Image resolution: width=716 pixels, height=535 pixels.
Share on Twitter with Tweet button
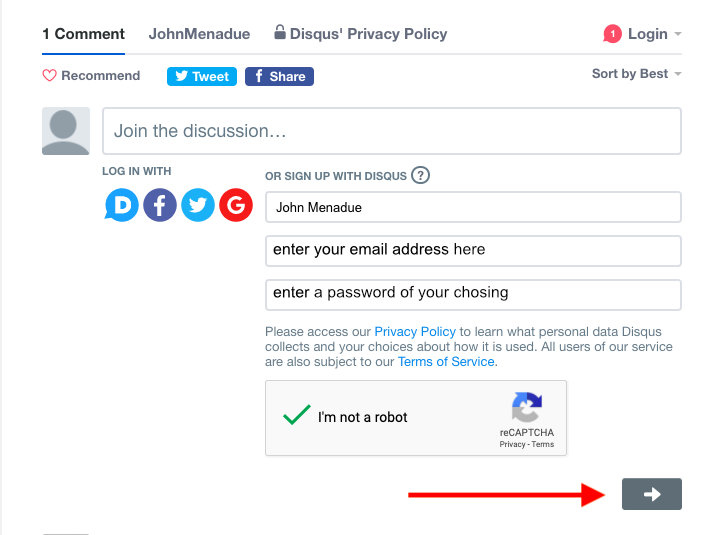202,76
